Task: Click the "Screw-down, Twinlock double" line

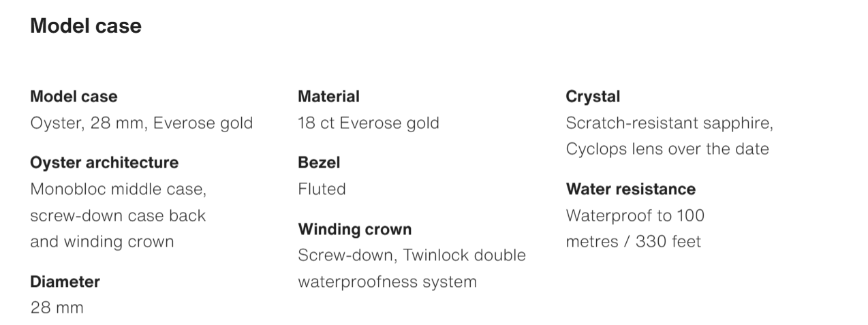Action: pos(412,256)
